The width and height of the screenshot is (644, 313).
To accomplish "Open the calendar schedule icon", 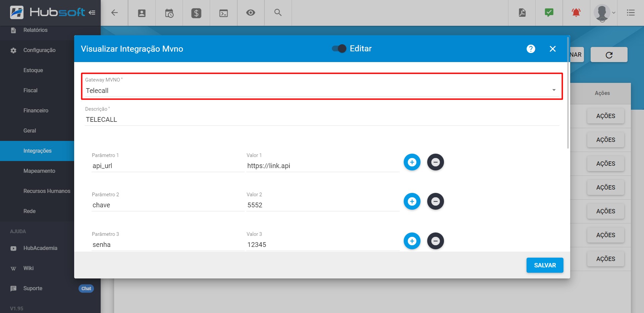I will pos(169,13).
